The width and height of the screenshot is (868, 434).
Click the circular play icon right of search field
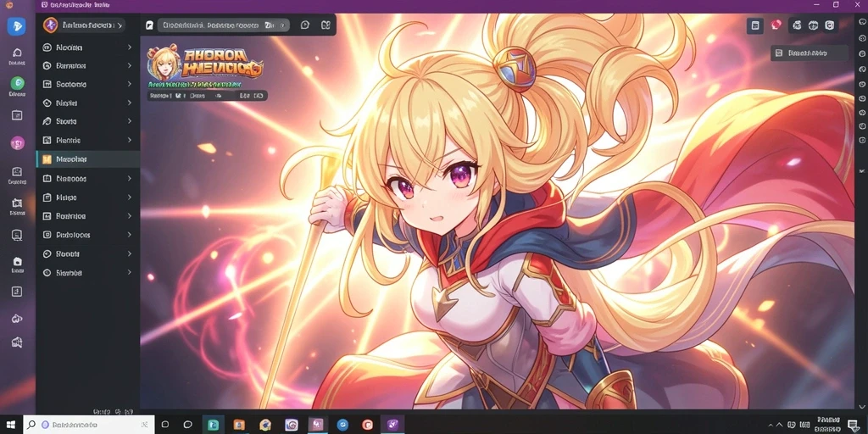(x=304, y=25)
